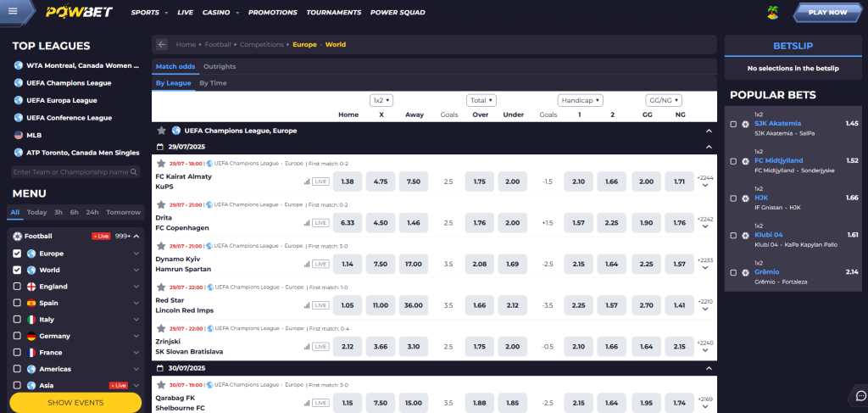The width and height of the screenshot is (868, 413).
Task: Select draw odds 4.50 for Drita match
Action: coord(381,222)
